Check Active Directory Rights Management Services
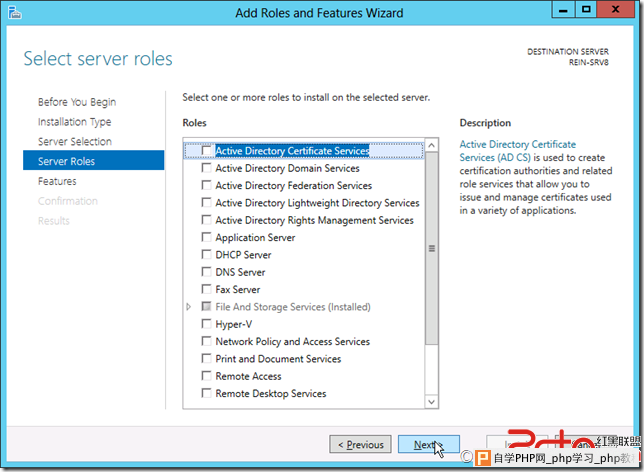The image size is (644, 472). [207, 220]
